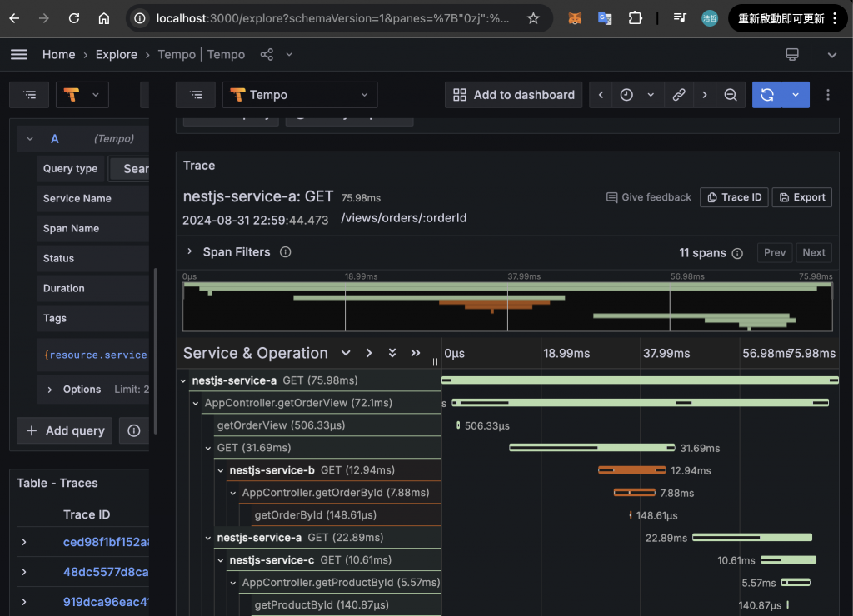Expand trace ced98f1bf152a row

[24, 542]
